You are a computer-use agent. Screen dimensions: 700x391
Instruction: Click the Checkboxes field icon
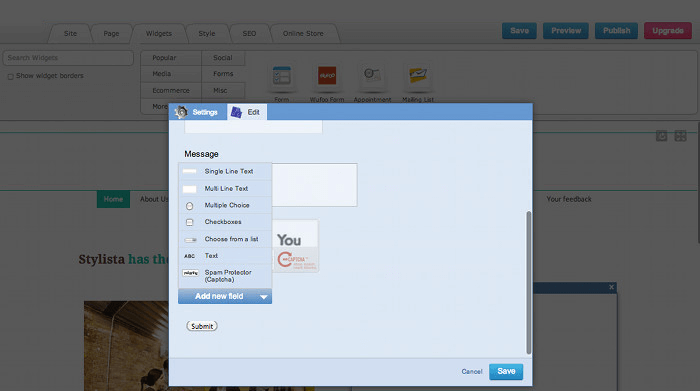[190, 222]
